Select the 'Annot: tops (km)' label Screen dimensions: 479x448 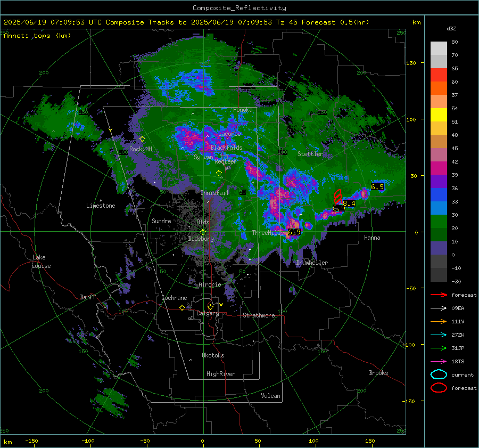pos(37,36)
